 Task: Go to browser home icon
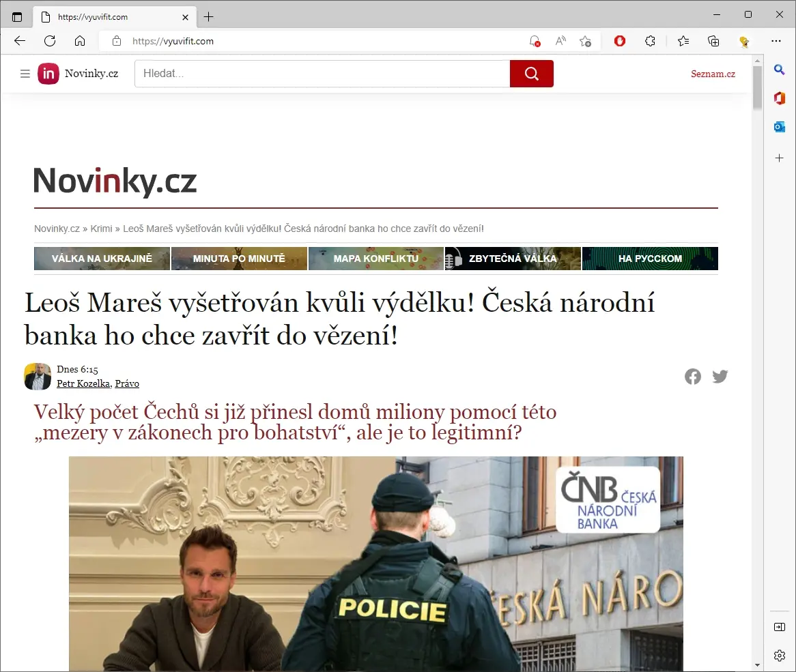pos(80,41)
